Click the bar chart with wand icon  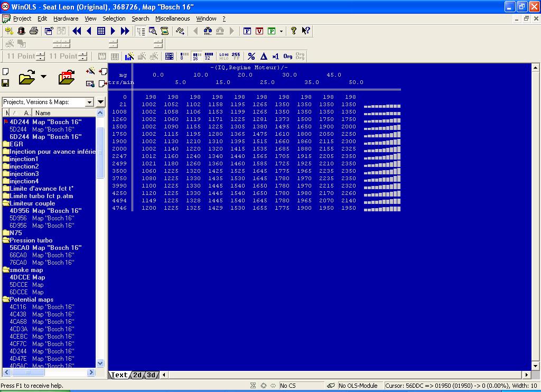(129, 56)
